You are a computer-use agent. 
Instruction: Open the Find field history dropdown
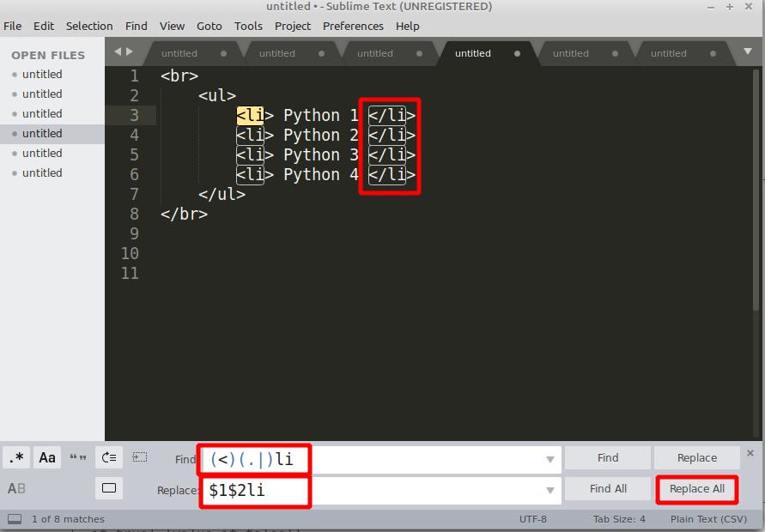tap(550, 459)
